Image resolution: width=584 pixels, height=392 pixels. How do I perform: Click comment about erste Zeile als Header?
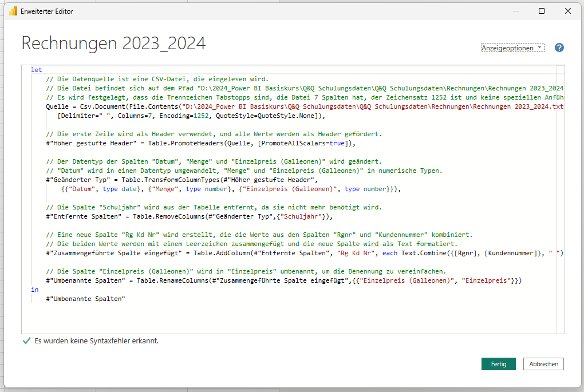tap(214, 134)
